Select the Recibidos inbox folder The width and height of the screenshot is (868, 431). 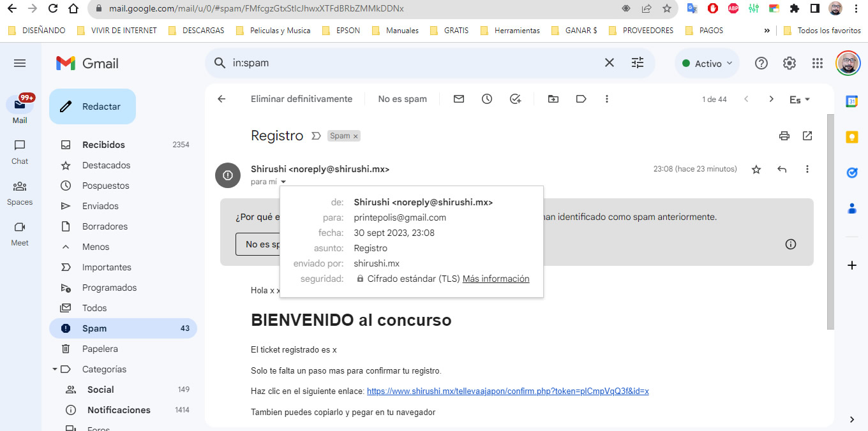coord(103,145)
